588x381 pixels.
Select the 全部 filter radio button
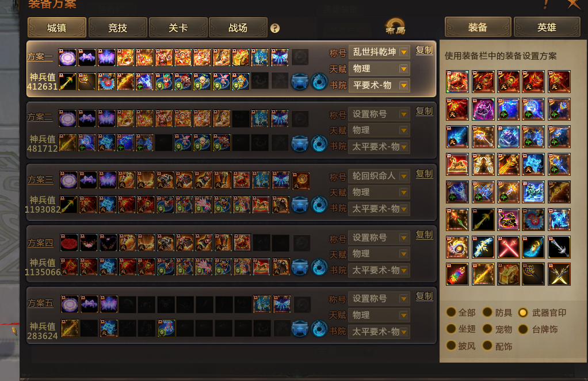tap(451, 312)
